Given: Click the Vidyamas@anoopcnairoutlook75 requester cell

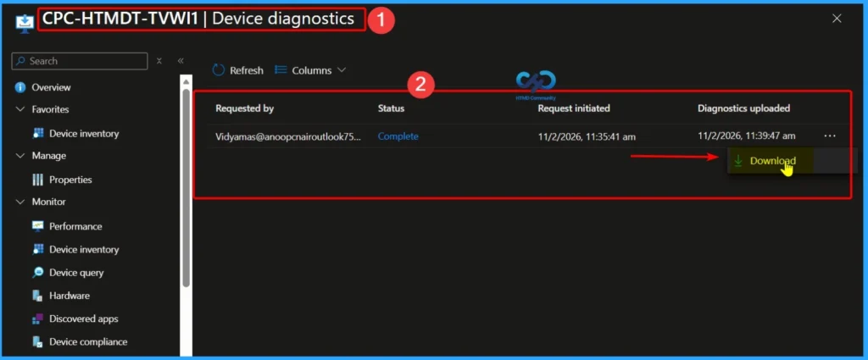Looking at the screenshot, I should (288, 136).
